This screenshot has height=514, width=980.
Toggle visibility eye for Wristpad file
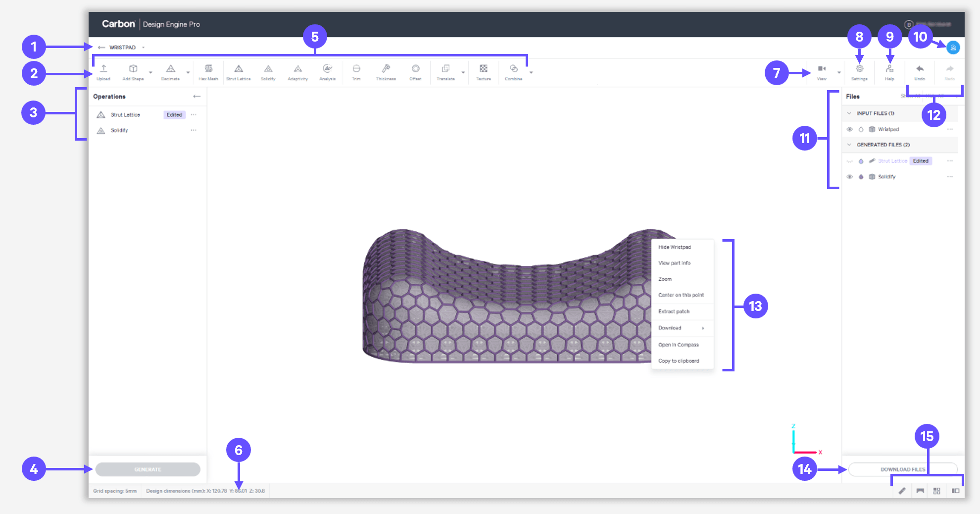point(850,129)
